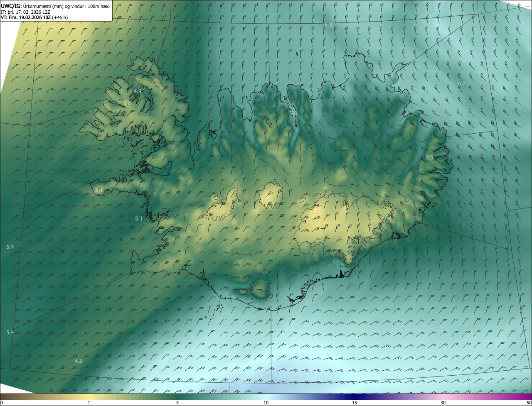Screen dimensions: 532x406
Task: Click the 4.3 value label over the ocean
Action: (78, 361)
